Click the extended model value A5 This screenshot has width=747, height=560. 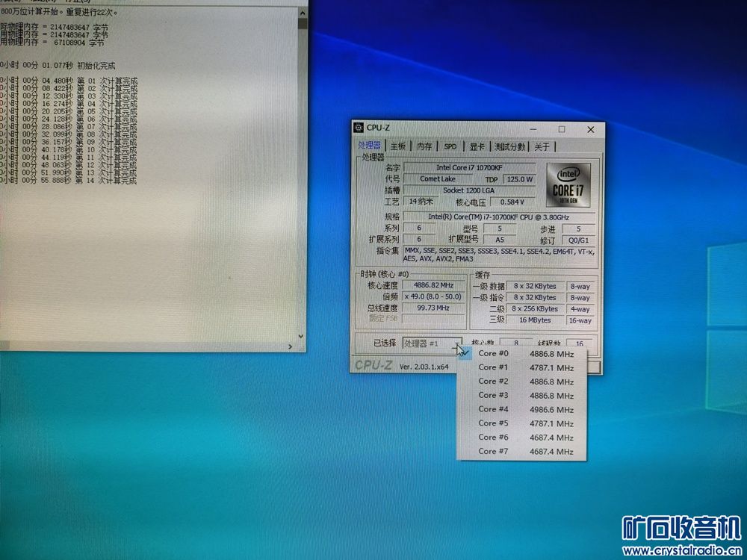tap(500, 240)
